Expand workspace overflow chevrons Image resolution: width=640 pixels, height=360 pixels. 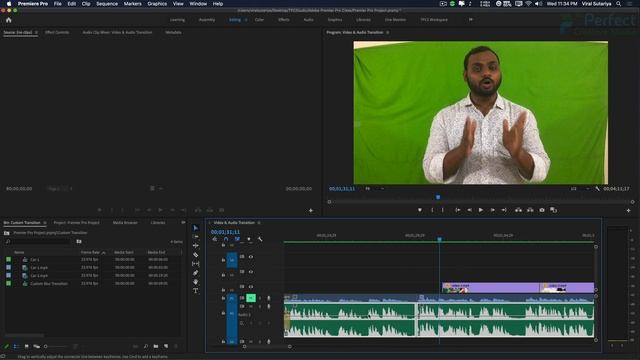click(x=471, y=19)
